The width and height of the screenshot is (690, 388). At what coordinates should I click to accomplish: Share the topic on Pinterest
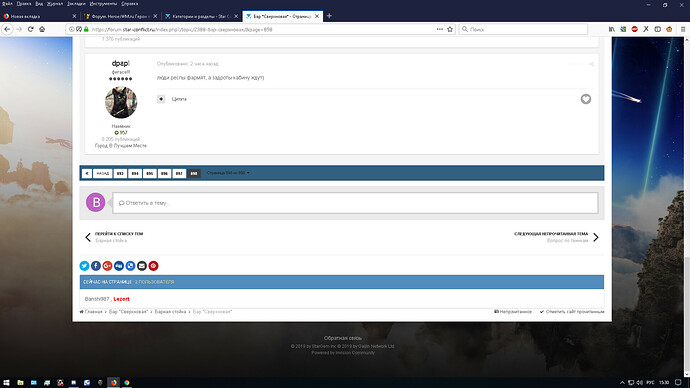pos(153,266)
